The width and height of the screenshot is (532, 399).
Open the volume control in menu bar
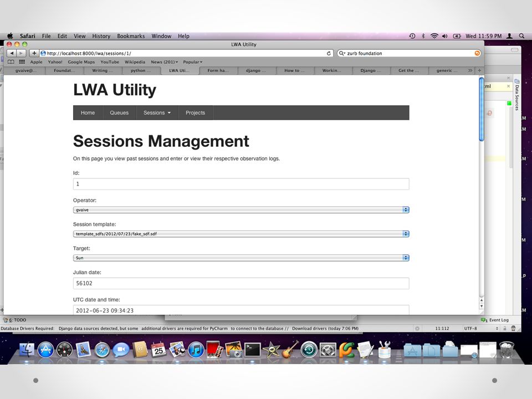[445, 36]
